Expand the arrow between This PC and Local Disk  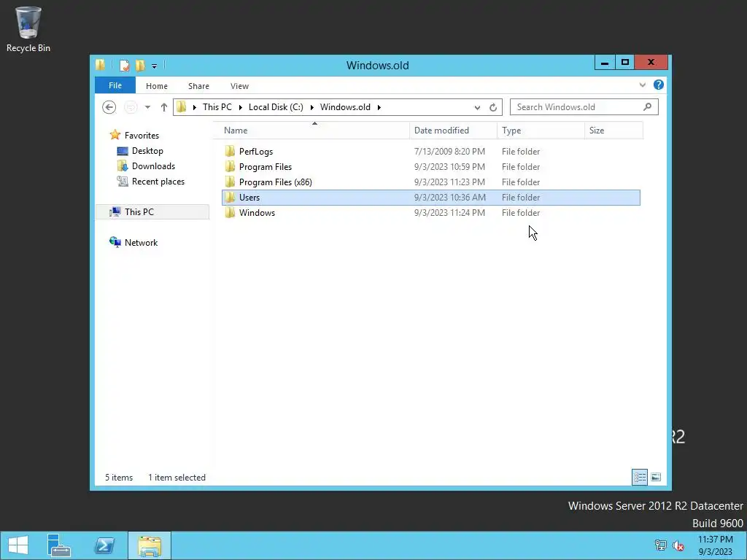(x=240, y=107)
